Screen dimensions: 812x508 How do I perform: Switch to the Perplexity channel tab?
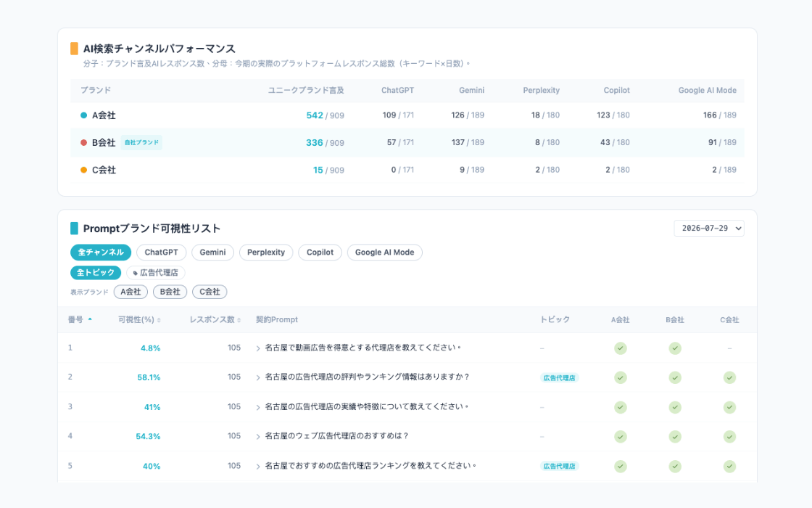(x=266, y=253)
